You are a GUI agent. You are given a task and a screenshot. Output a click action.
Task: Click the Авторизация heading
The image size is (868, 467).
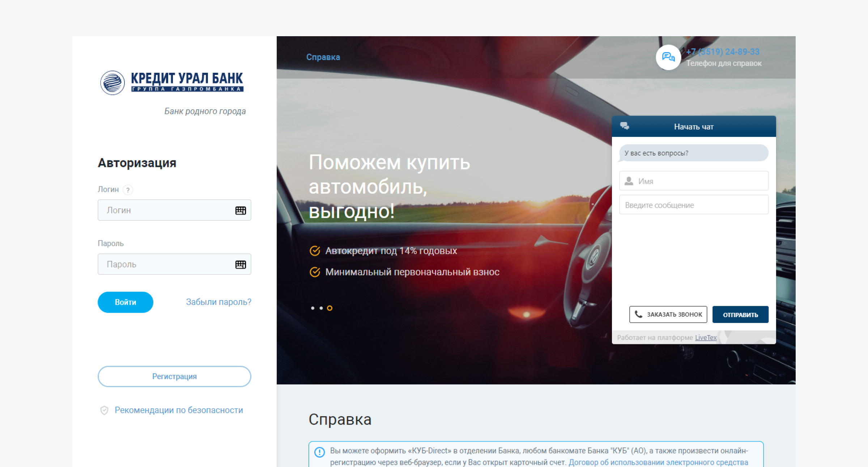click(137, 163)
